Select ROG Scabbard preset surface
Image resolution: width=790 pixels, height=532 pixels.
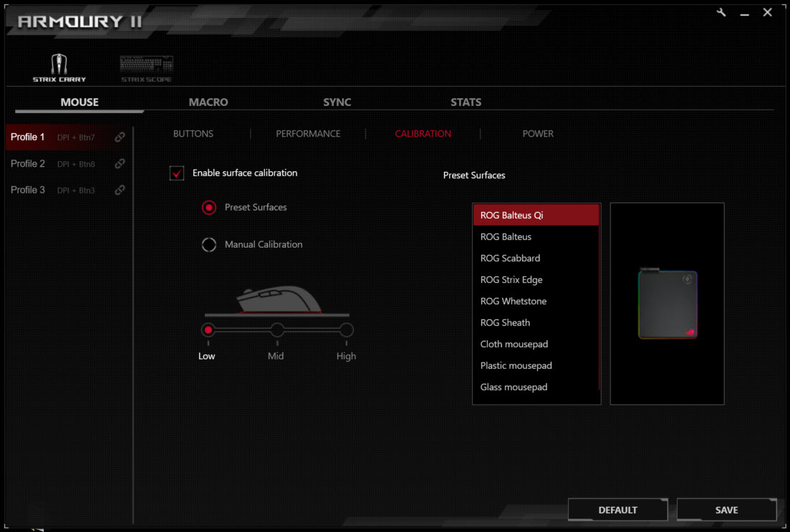[536, 258]
